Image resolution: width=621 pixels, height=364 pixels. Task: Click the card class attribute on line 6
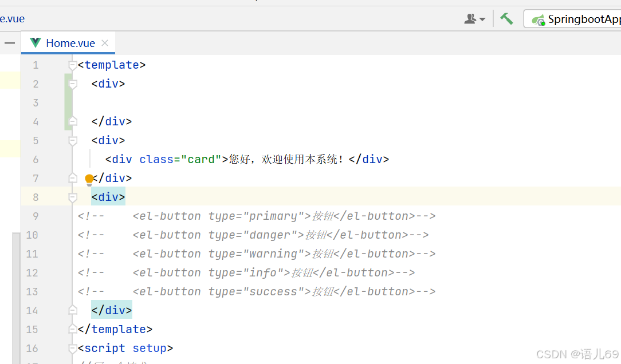point(202,159)
